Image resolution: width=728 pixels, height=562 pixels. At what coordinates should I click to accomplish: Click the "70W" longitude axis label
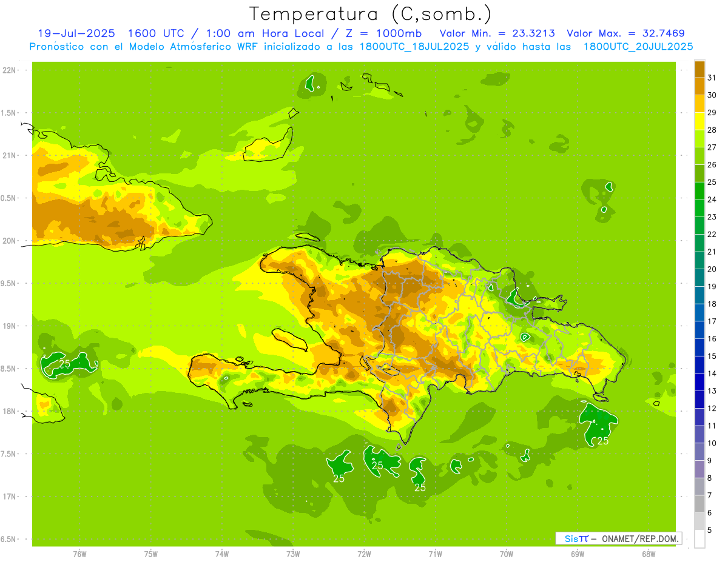(507, 554)
